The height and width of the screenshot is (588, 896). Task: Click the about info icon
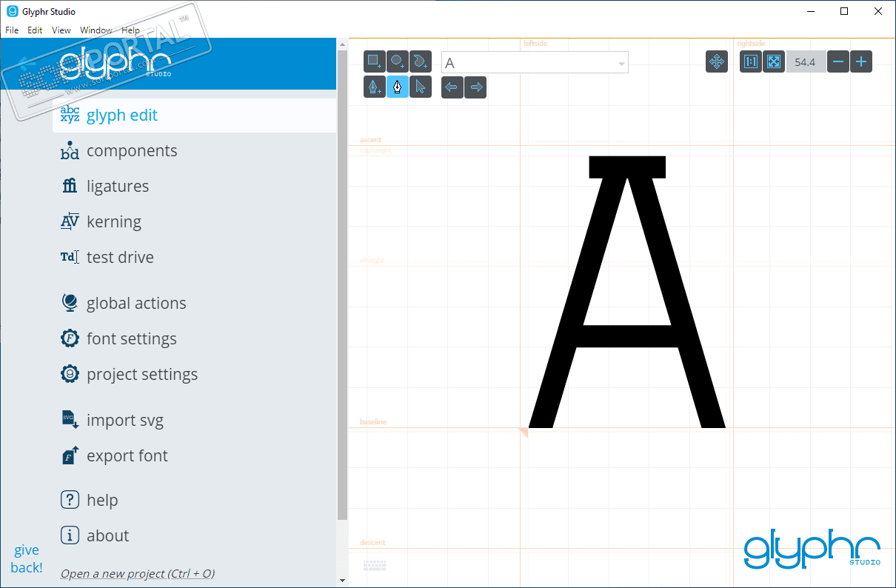click(x=70, y=535)
